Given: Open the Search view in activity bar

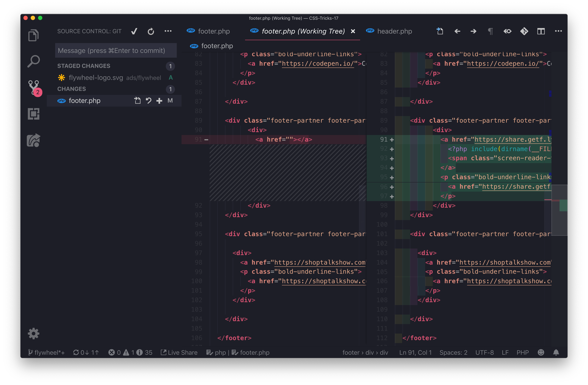Looking at the screenshot, I should (x=33, y=61).
